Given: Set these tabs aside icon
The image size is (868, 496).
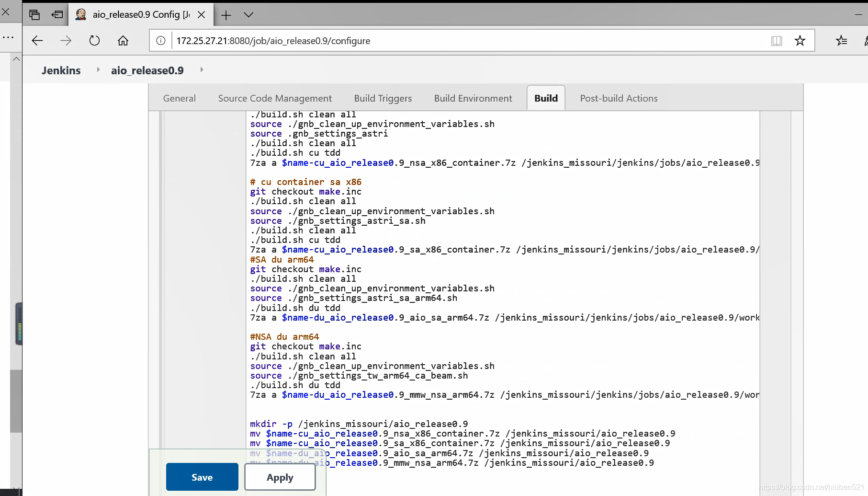Looking at the screenshot, I should coord(57,15).
